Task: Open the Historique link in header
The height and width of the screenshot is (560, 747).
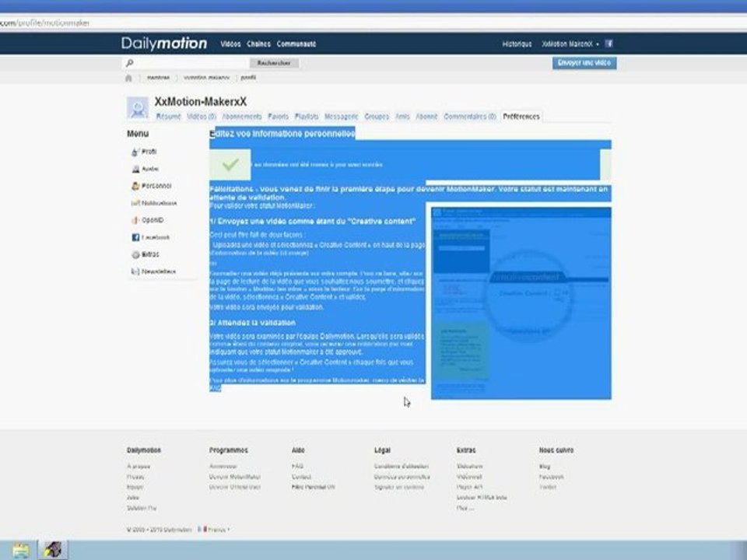Action: click(517, 44)
